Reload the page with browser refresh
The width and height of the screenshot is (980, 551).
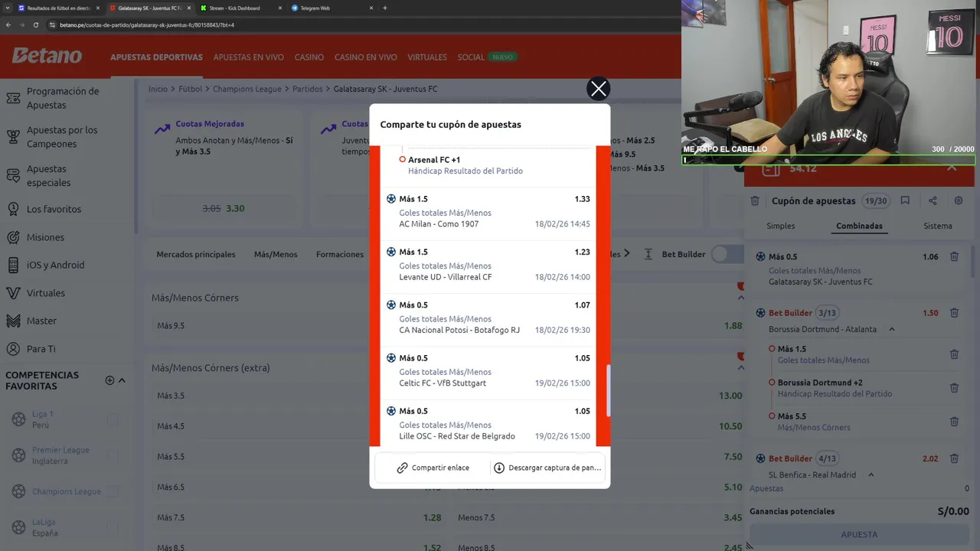pyautogui.click(x=35, y=24)
